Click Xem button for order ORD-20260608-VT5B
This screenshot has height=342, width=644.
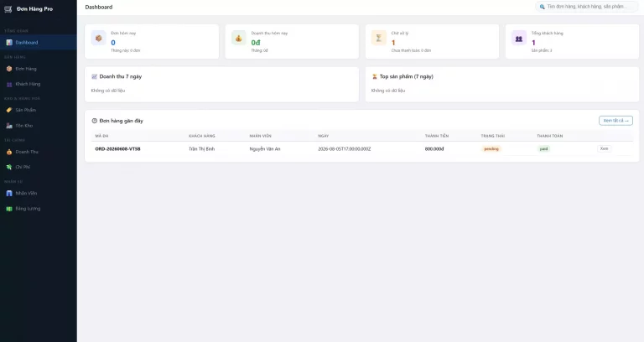pyautogui.click(x=604, y=148)
